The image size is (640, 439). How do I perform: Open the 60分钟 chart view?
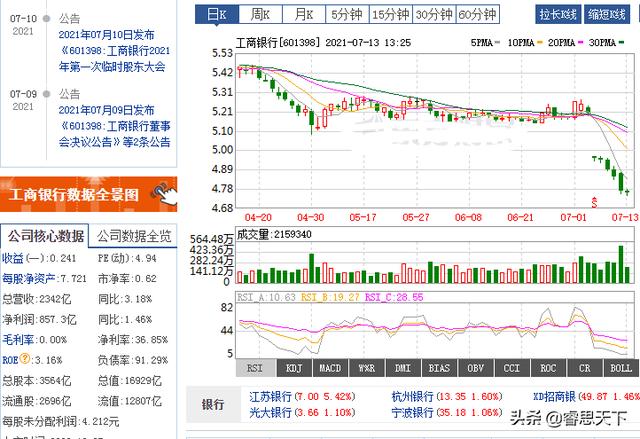coord(479,14)
